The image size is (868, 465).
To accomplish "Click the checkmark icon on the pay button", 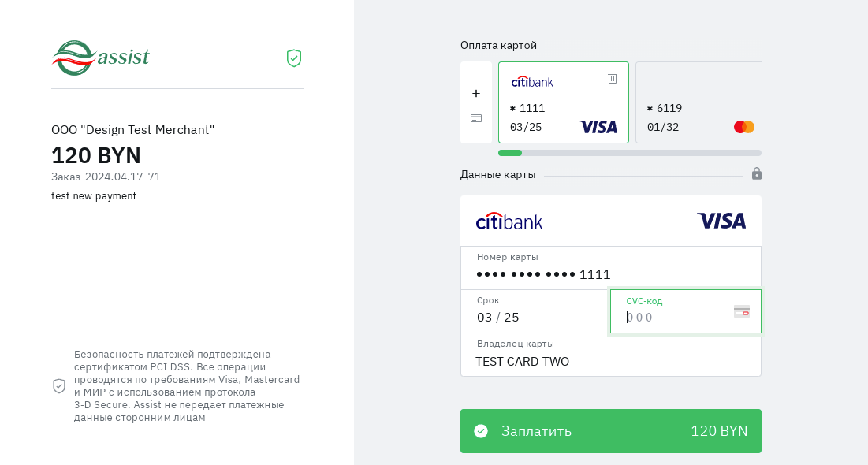I will tap(481, 431).
